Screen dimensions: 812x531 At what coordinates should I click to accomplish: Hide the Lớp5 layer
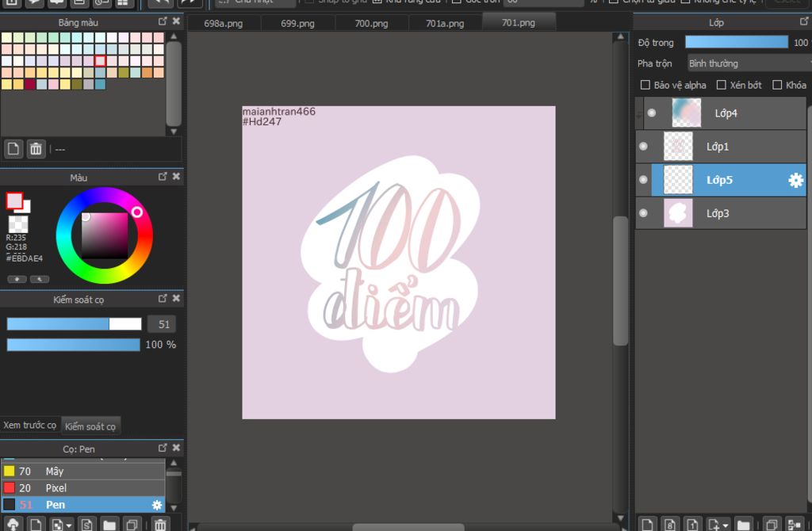click(643, 180)
